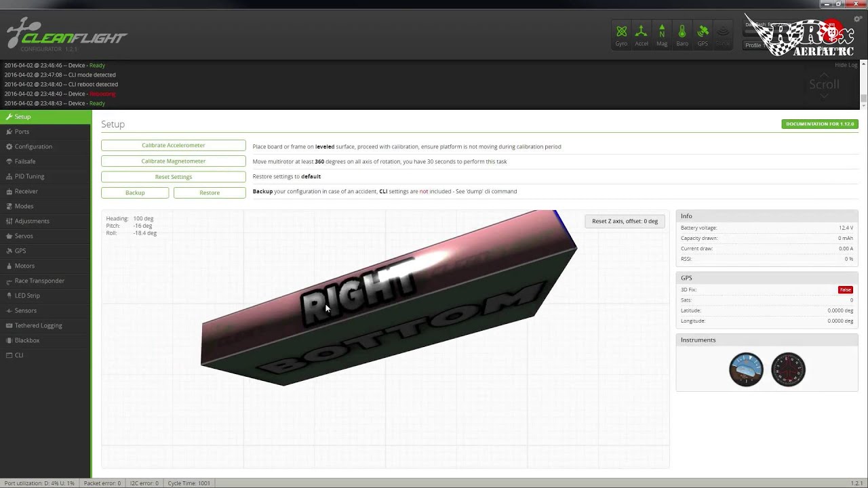Image resolution: width=868 pixels, height=488 pixels.
Task: Click the Instruments panel header
Action: click(x=767, y=340)
